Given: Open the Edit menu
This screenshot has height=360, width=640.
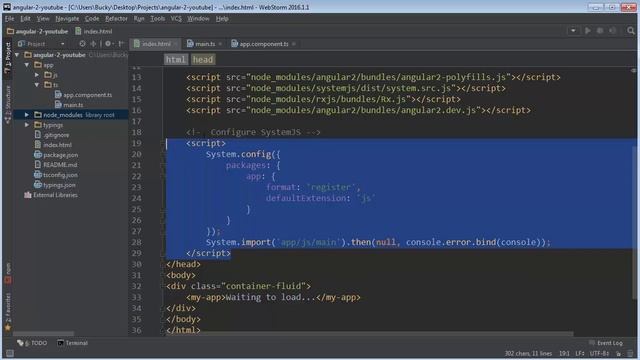Looking at the screenshot, I should click(25, 19).
